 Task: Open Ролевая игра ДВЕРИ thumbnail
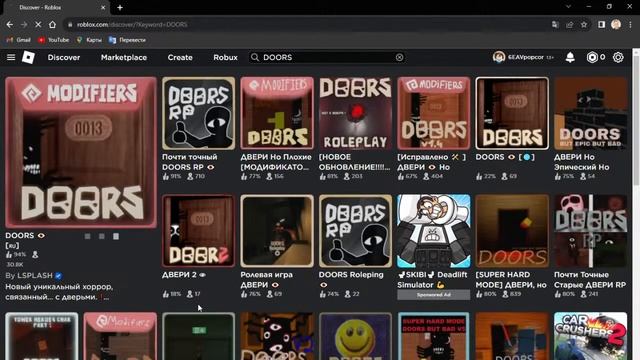pyautogui.click(x=277, y=231)
